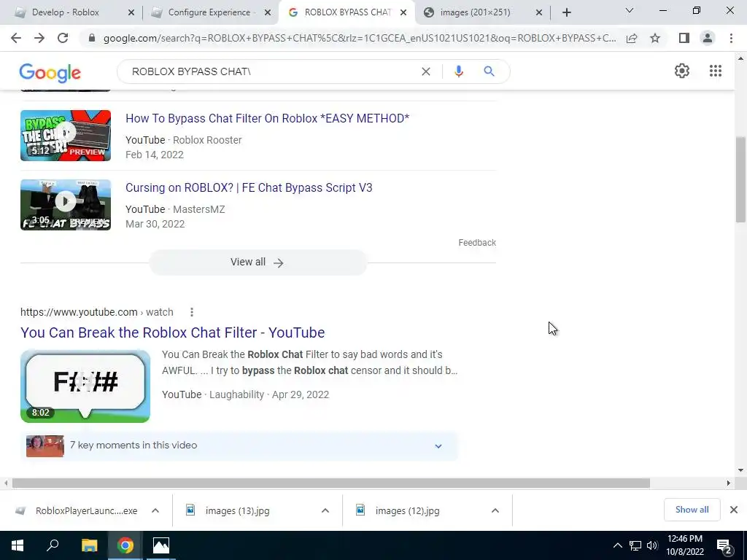Click the Feedback link
The width and height of the screenshot is (747, 560).
(x=477, y=243)
